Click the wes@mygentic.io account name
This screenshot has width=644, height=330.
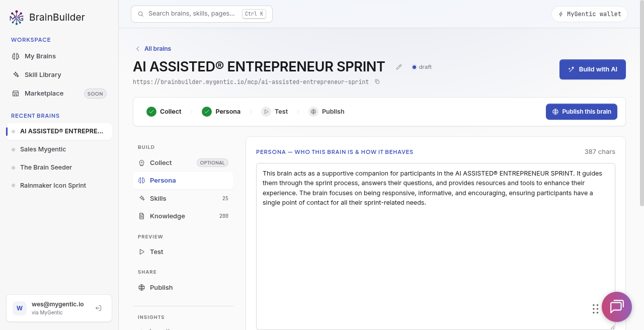pos(58,304)
